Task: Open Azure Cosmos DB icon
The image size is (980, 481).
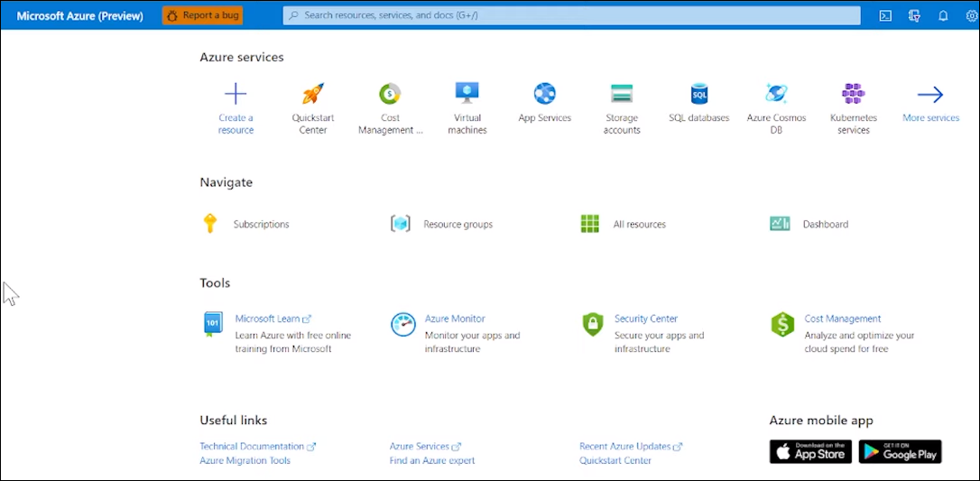Action: (776, 94)
